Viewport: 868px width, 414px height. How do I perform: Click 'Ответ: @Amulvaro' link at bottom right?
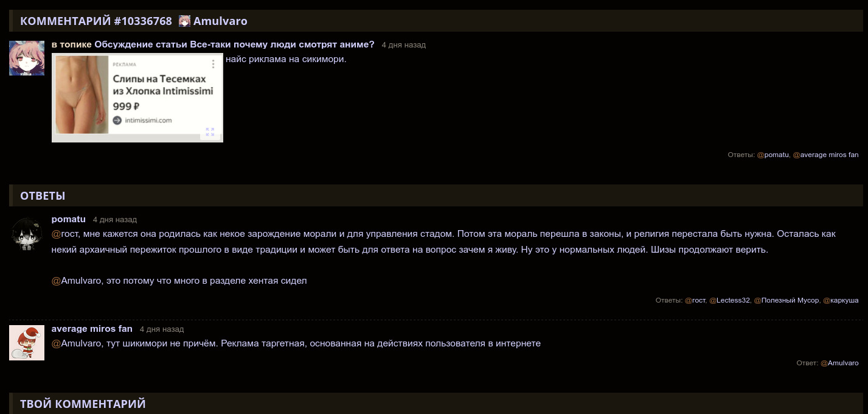(x=842, y=363)
